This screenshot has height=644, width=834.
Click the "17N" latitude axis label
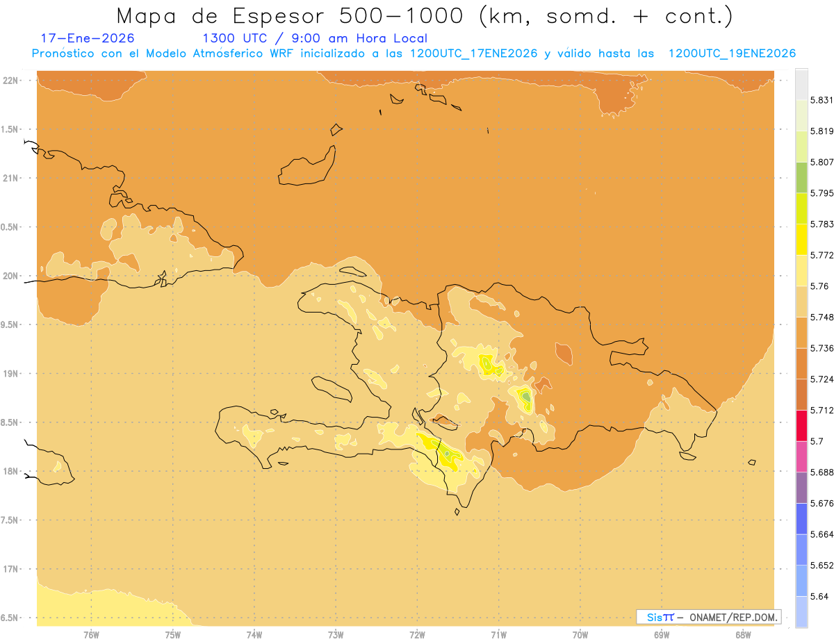point(10,569)
